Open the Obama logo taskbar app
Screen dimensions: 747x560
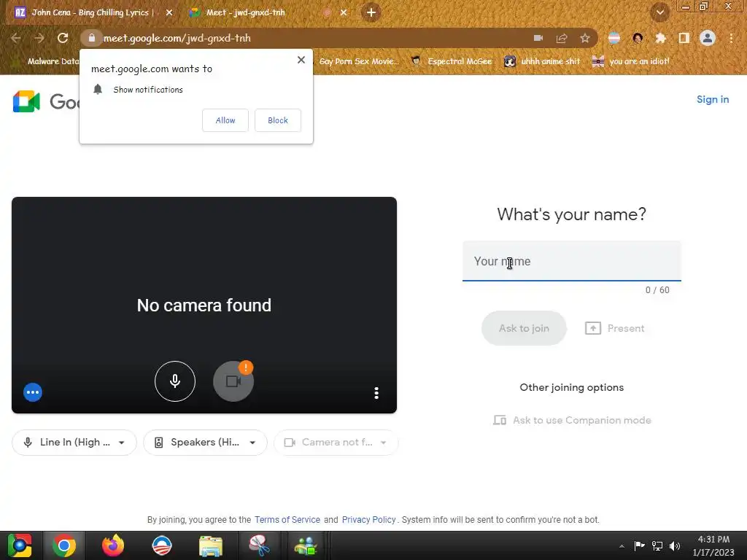pos(162,545)
